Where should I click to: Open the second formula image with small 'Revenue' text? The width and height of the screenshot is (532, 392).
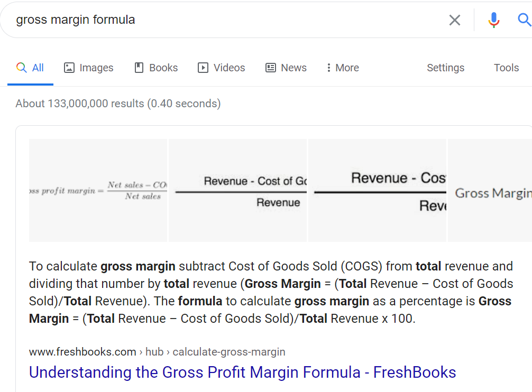(x=237, y=190)
